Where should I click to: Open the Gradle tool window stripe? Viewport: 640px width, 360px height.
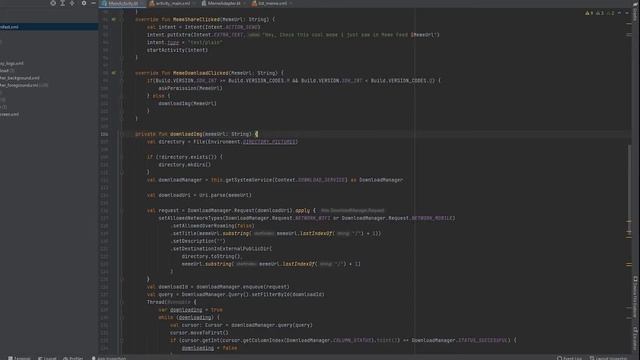[636, 12]
